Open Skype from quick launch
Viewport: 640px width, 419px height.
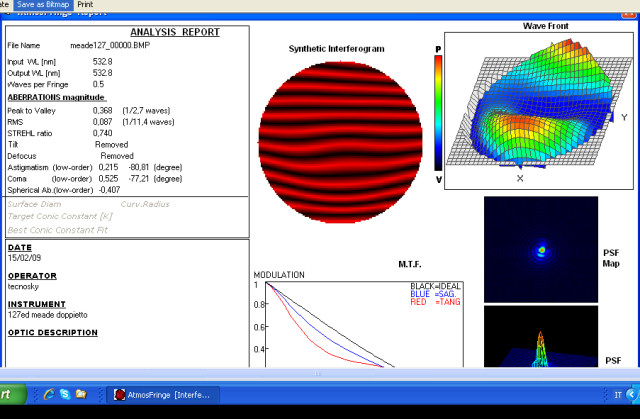pyautogui.click(x=65, y=394)
